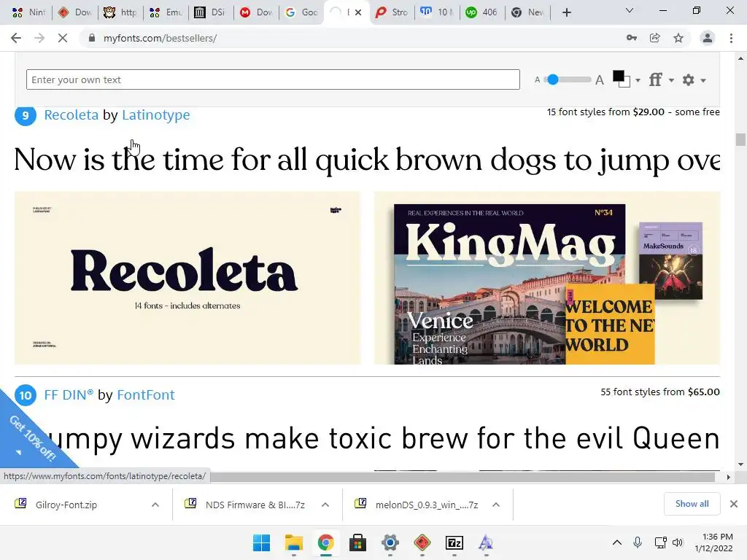Open the tab search chevron
747x560 pixels.
[630, 10]
